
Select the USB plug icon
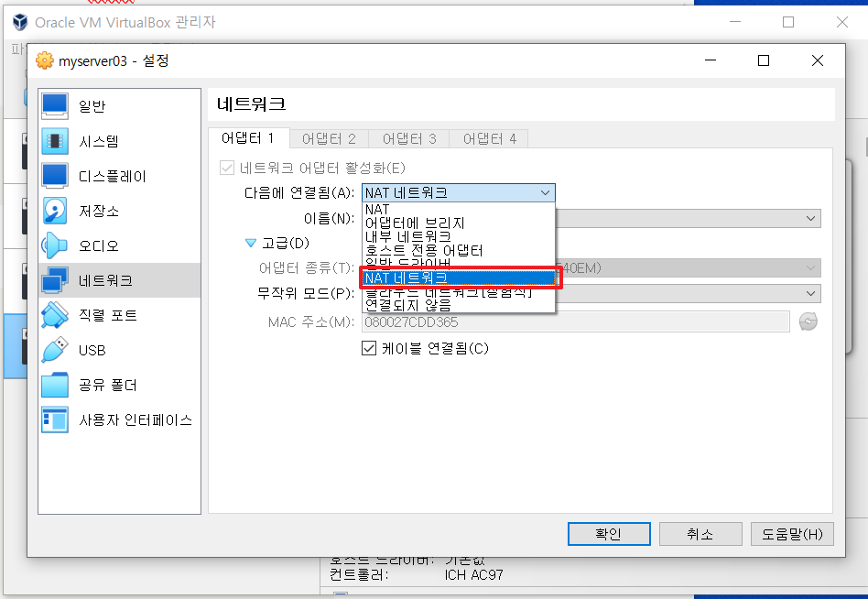pos(55,350)
